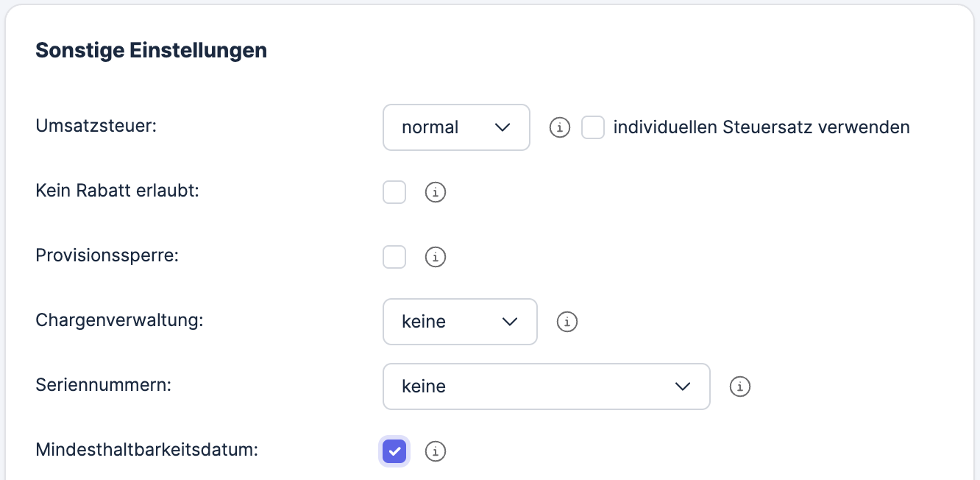980x480 pixels.
Task: Click the Chargenverwaltung label text
Action: [119, 320]
